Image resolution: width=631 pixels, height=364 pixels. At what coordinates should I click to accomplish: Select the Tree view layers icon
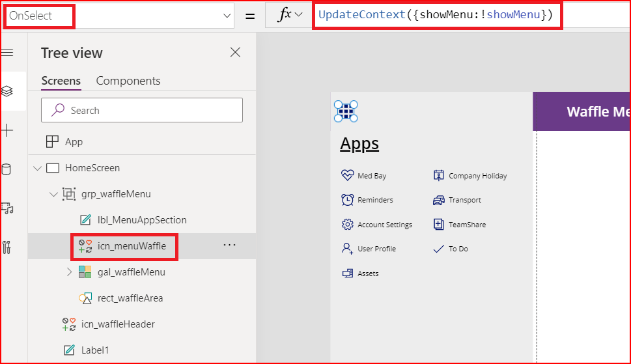tap(7, 91)
